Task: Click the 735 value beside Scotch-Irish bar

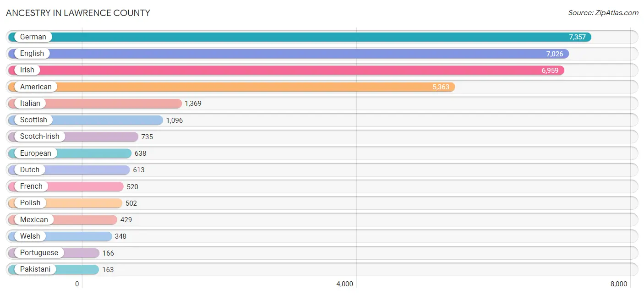Action: pos(147,137)
